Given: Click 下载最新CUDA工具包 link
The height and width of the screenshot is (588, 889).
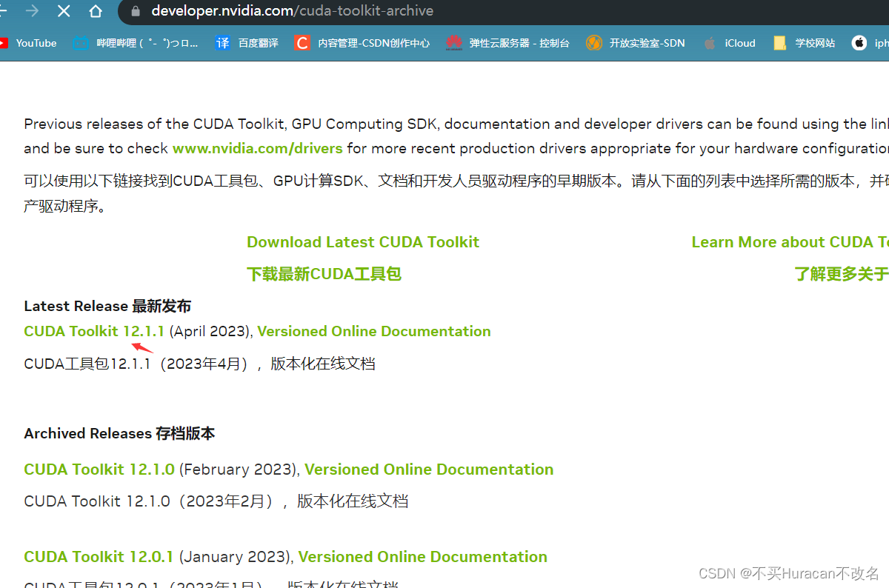Looking at the screenshot, I should [x=324, y=274].
